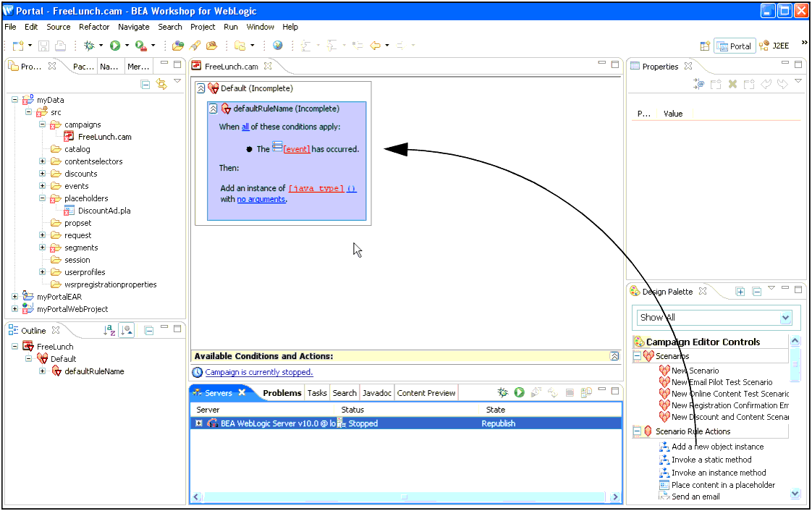Collapse the defaultRuleName rule box
This screenshot has width=812, height=511.
(213, 109)
